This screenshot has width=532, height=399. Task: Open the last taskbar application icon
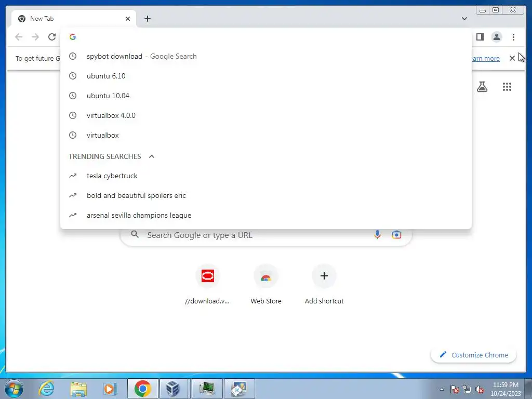tap(239, 389)
